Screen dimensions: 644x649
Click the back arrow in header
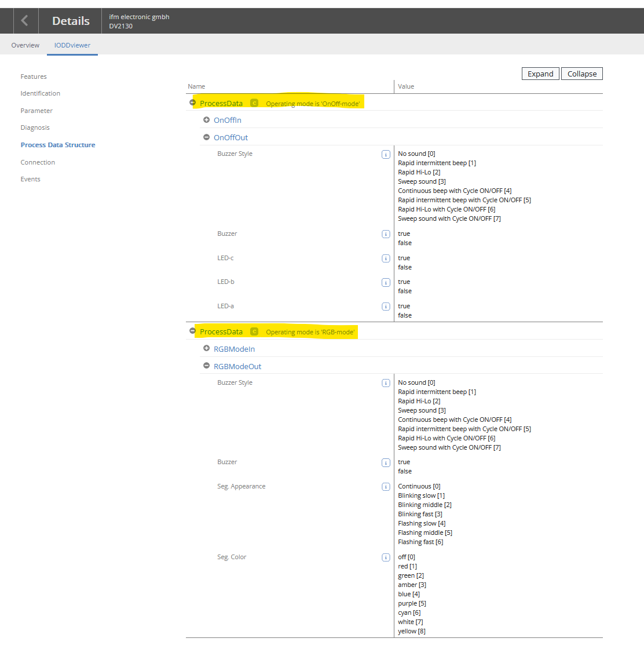pos(24,21)
